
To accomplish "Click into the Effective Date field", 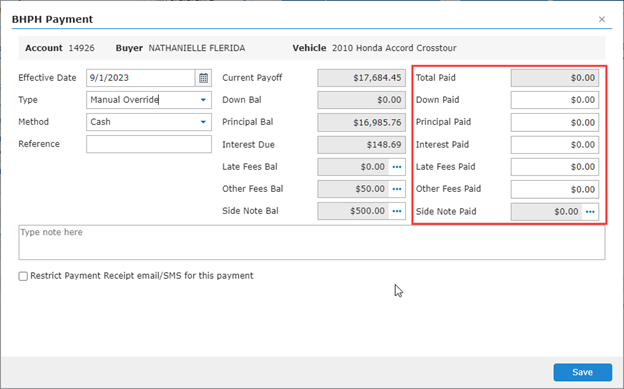I will (140, 78).
